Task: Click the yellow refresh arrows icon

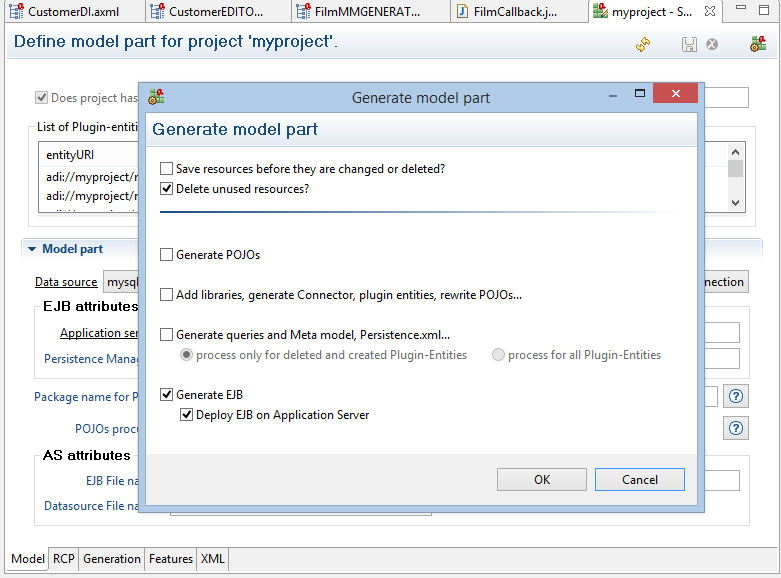Action: pyautogui.click(x=644, y=45)
